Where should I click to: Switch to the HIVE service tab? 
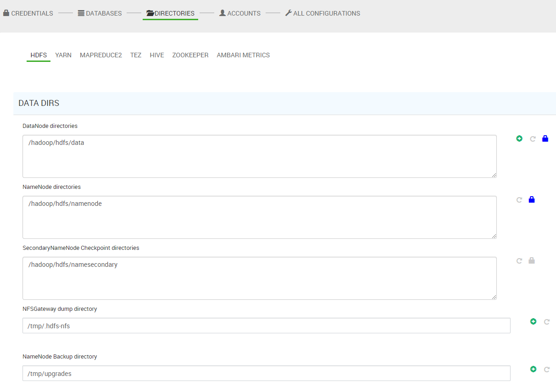coord(157,55)
